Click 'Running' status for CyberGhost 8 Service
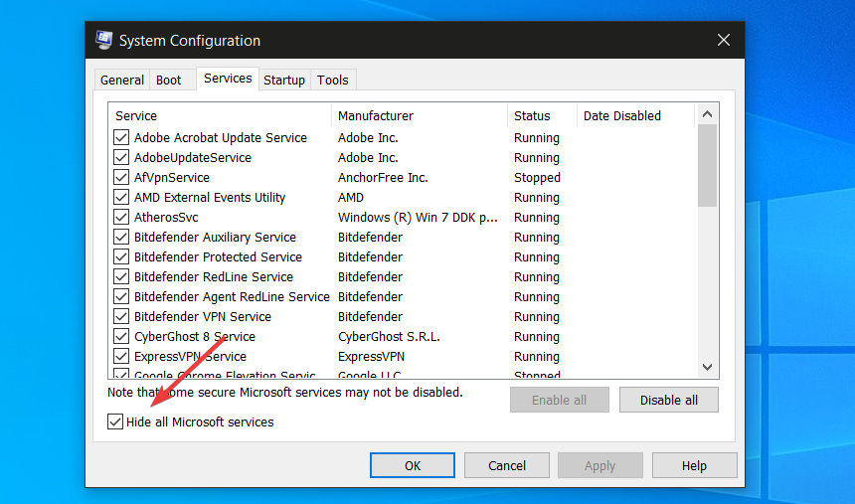 point(537,337)
